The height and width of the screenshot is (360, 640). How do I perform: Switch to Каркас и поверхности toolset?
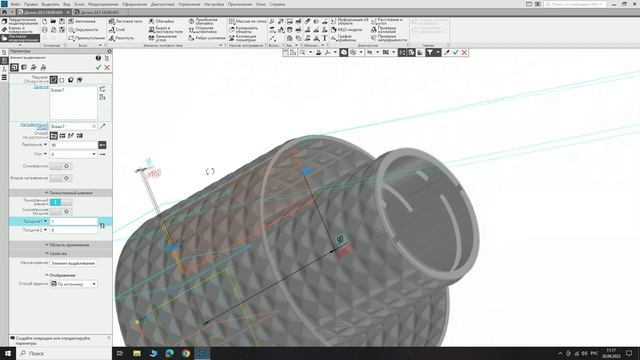tap(20, 30)
